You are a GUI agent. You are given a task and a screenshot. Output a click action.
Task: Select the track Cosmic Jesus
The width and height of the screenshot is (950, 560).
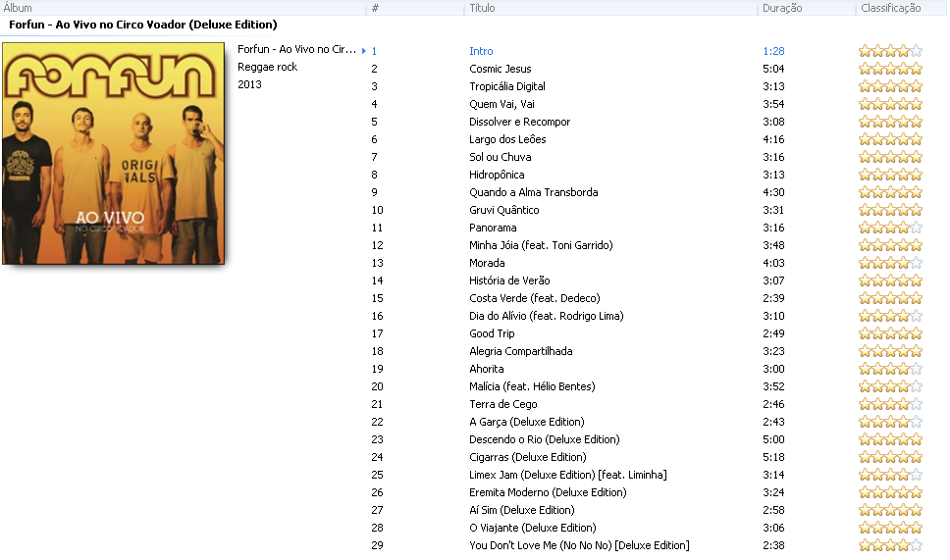coord(500,69)
